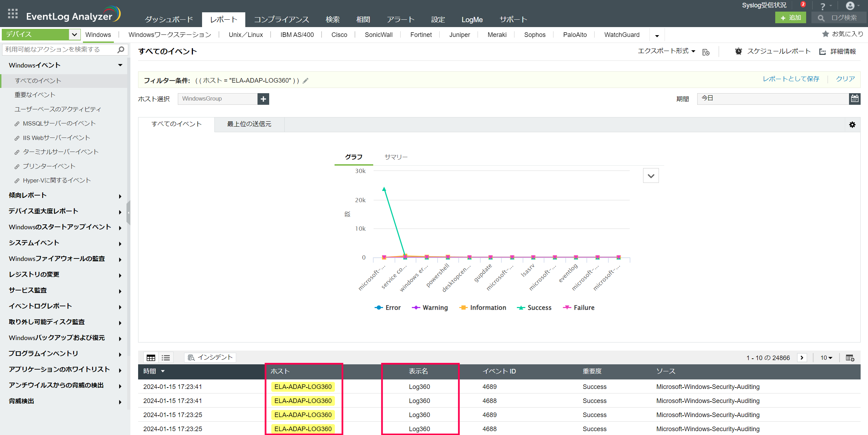Click the green 追加 button

790,18
